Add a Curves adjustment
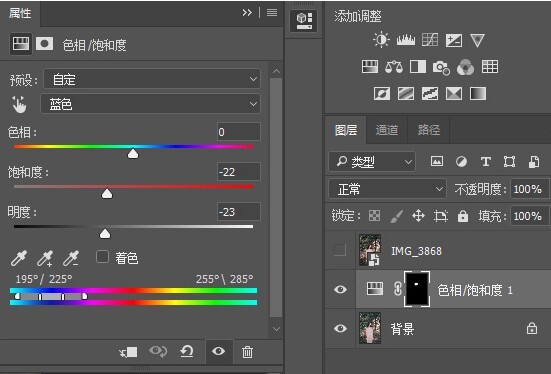The height and width of the screenshot is (374, 551). pos(430,40)
